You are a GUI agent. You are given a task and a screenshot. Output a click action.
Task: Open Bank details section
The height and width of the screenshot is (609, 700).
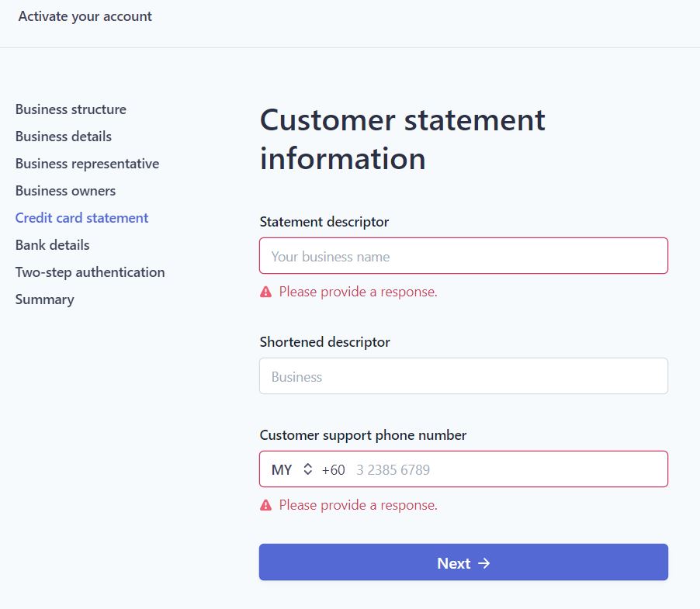tap(52, 245)
